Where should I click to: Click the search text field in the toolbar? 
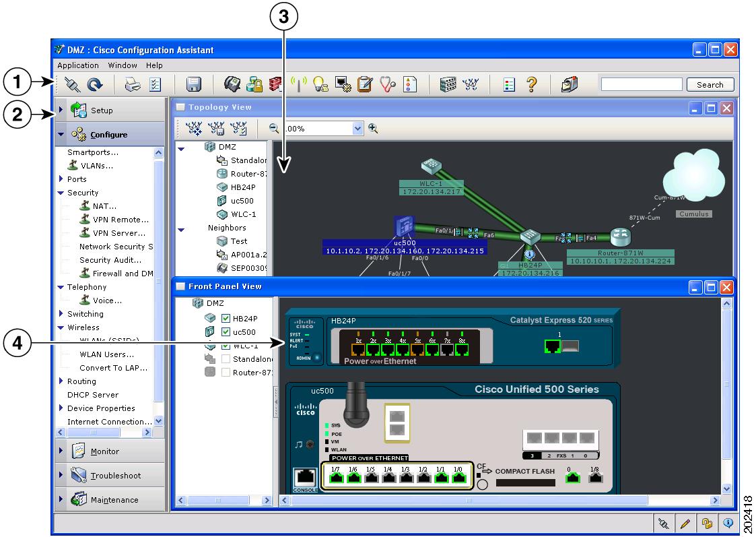pyautogui.click(x=642, y=84)
